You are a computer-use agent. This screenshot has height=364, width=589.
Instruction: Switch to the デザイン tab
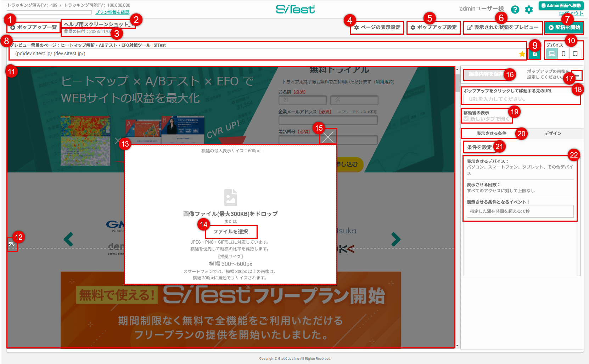click(x=553, y=133)
